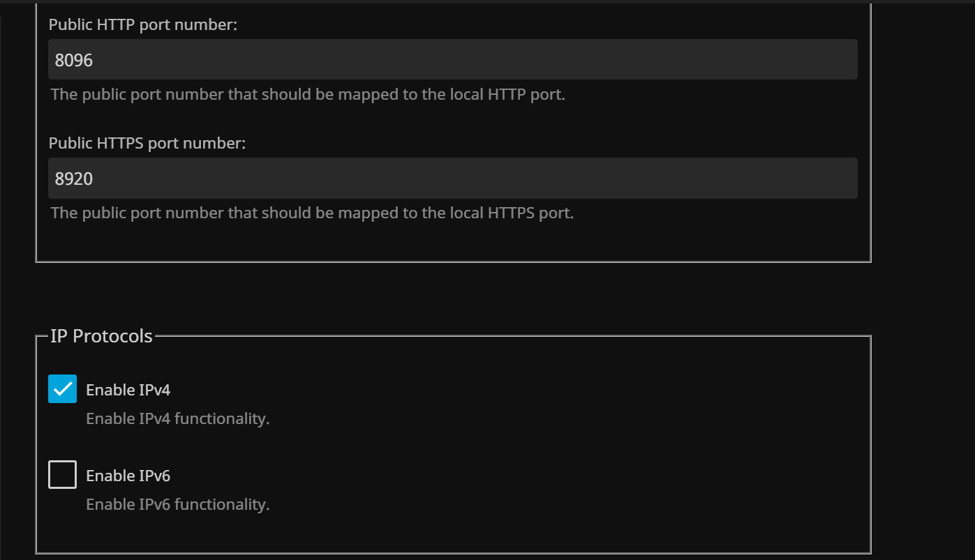Click the "Public HTTPS port number:" label

[x=147, y=144]
